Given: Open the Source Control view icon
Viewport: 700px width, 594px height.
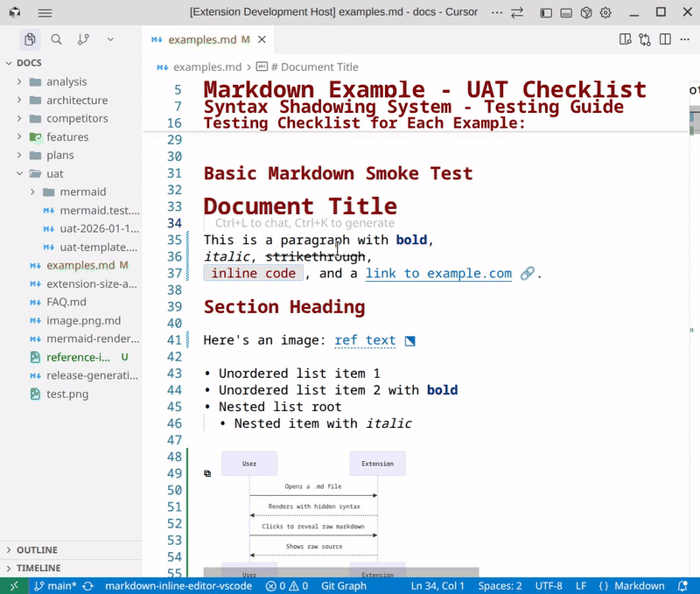Looking at the screenshot, I should pos(83,39).
